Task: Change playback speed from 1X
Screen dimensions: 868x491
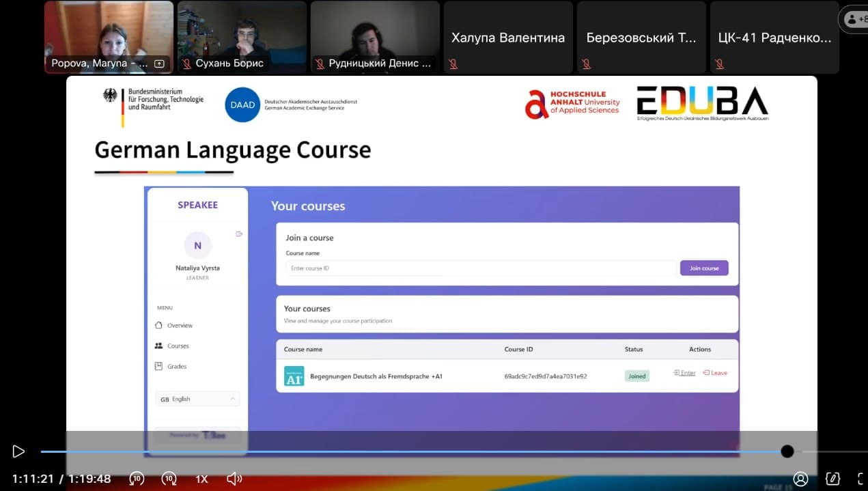Action: point(201,479)
